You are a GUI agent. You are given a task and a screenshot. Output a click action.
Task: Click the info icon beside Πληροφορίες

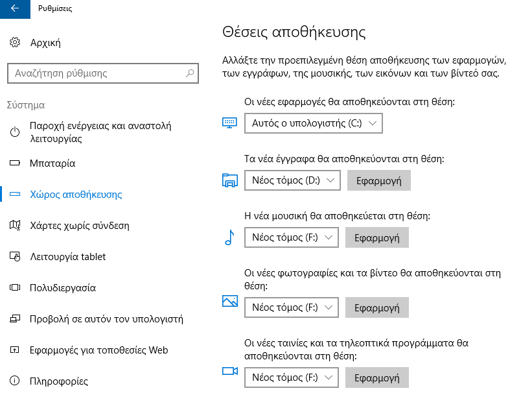point(16,381)
